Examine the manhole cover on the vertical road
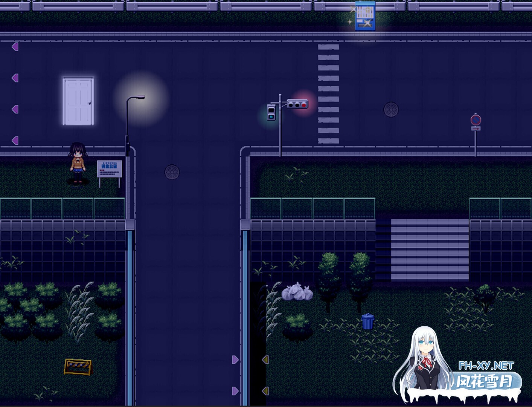 [172, 172]
